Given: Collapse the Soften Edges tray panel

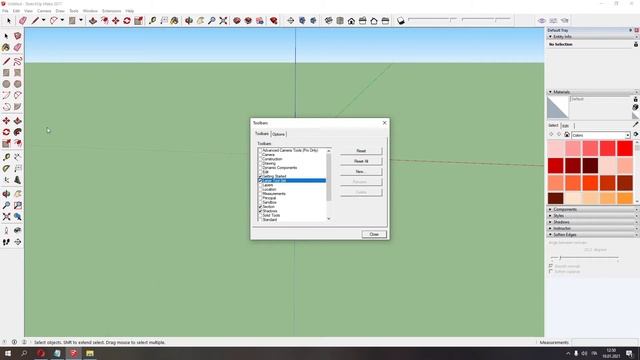Looking at the screenshot, I should tap(592, 235).
